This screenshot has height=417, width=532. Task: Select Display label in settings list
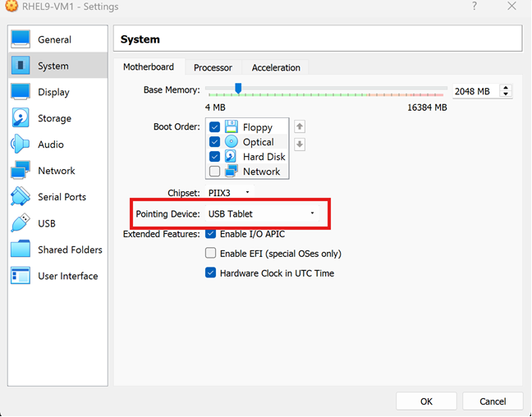pyautogui.click(x=53, y=92)
